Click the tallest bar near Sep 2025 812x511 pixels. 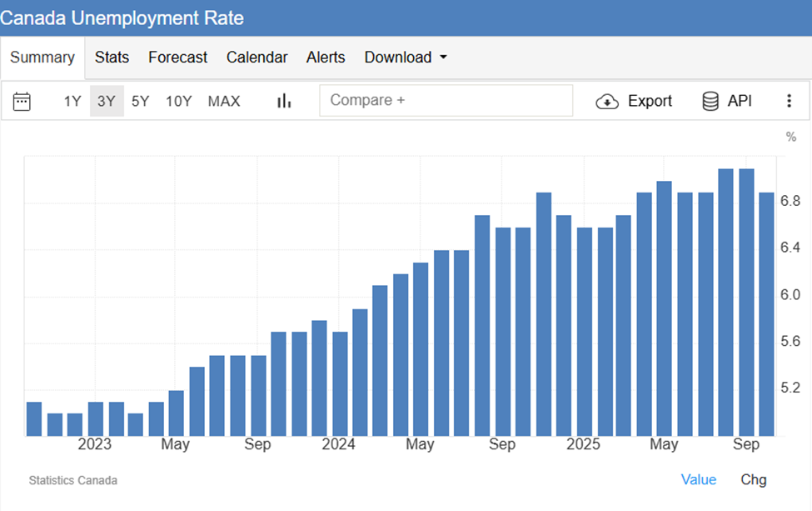click(x=746, y=300)
